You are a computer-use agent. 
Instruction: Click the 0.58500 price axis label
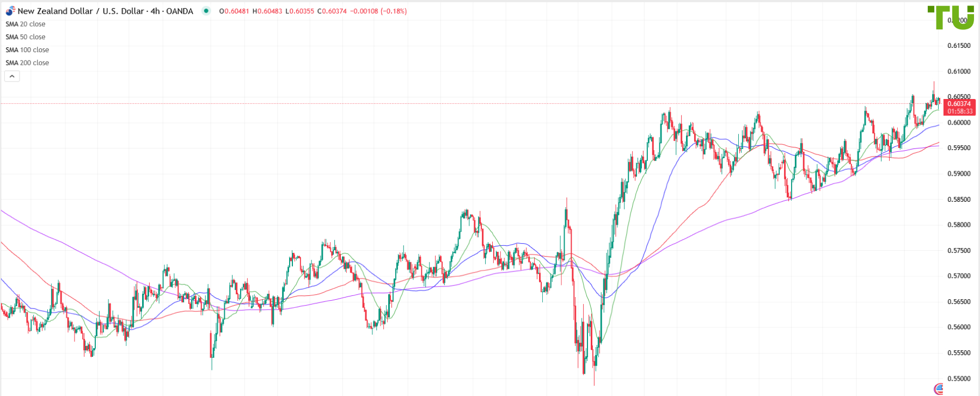pyautogui.click(x=959, y=200)
